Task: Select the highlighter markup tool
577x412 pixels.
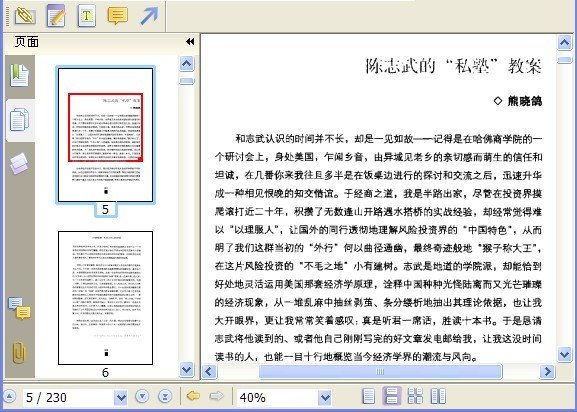Action: tap(25, 15)
